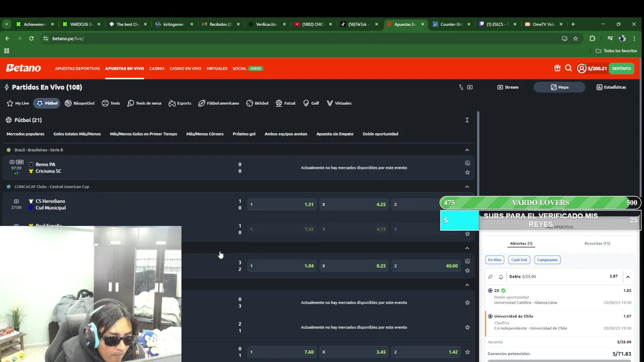Switch to Resueltas (15) bets tab
This screenshot has width=644, height=362.
tap(597, 243)
